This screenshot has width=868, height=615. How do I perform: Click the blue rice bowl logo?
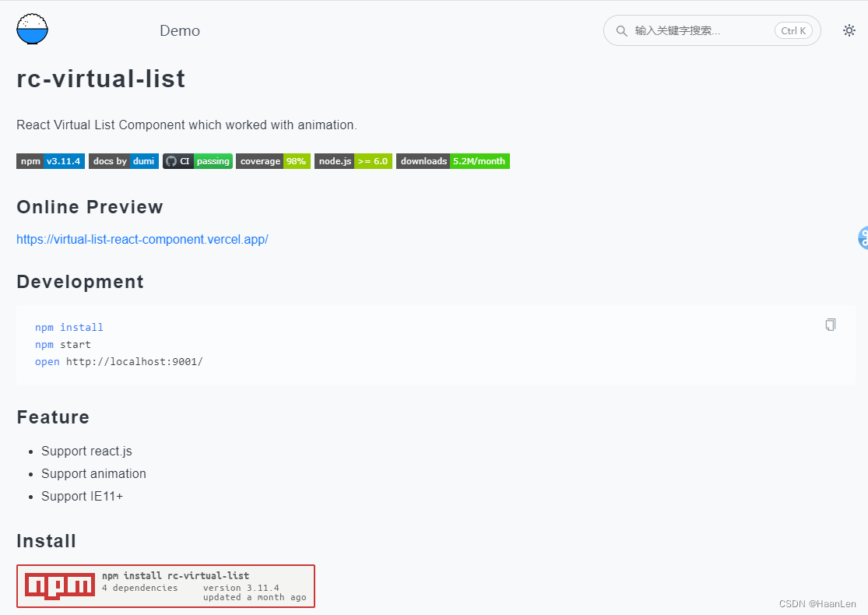[x=32, y=30]
